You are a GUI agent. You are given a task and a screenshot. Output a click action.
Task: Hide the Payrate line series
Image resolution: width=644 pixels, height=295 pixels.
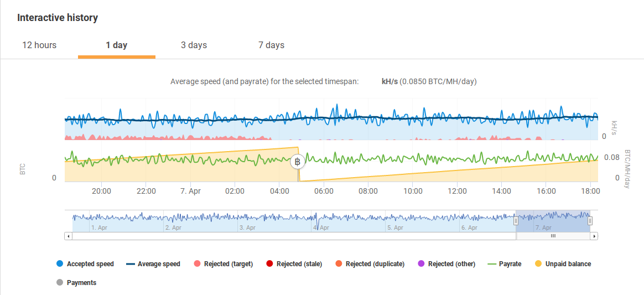505,264
